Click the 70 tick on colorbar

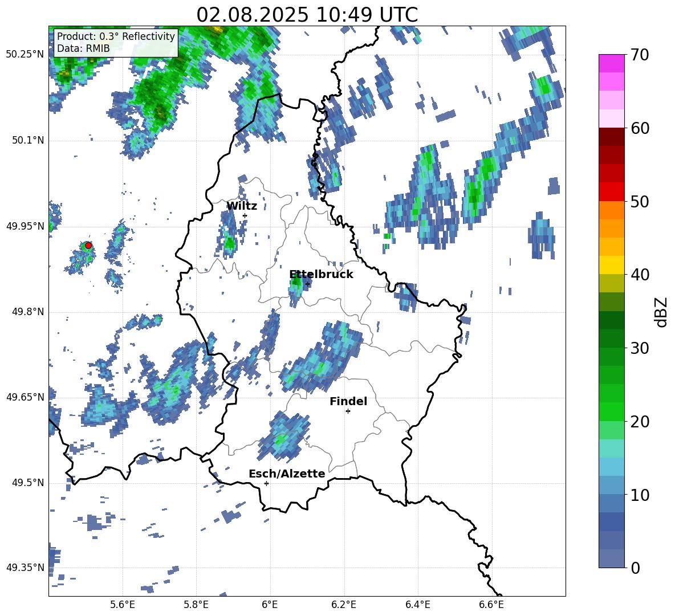tap(640, 55)
